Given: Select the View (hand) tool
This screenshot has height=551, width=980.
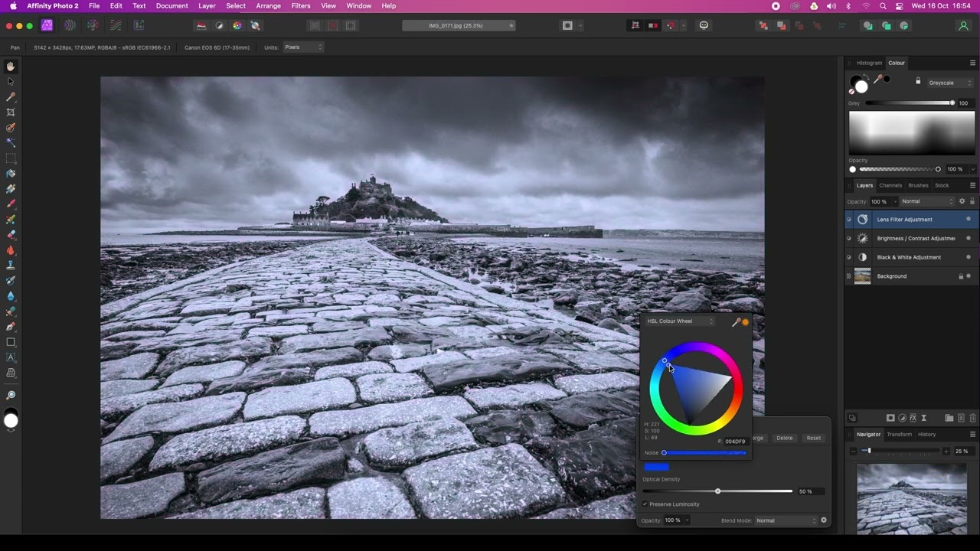Looking at the screenshot, I should 11,67.
